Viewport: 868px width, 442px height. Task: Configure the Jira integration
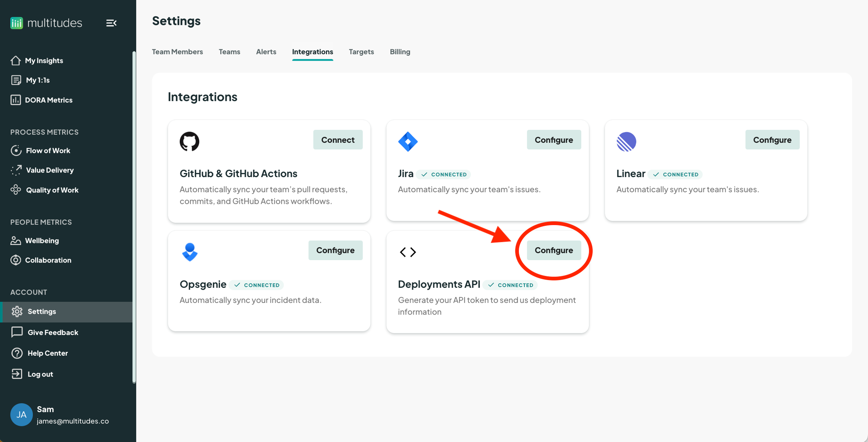click(553, 140)
